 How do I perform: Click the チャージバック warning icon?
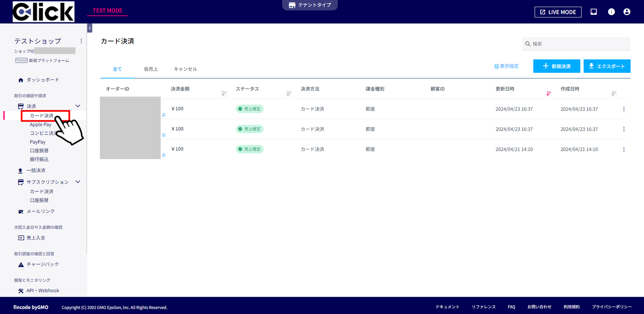click(21, 265)
